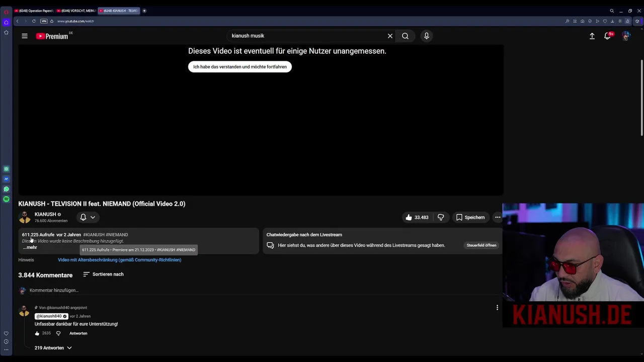
Task: Open the easy setup sliders icon in toolbar
Action: pyautogui.click(x=620, y=21)
